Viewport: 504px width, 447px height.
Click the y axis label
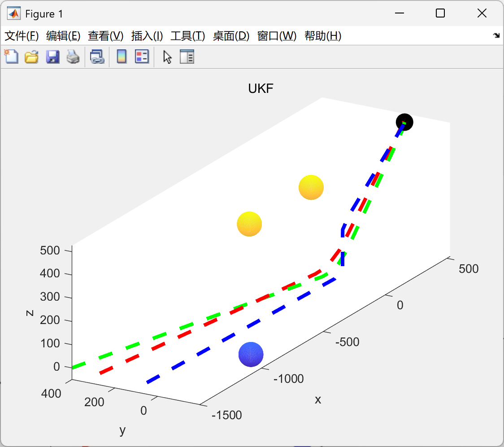point(122,430)
